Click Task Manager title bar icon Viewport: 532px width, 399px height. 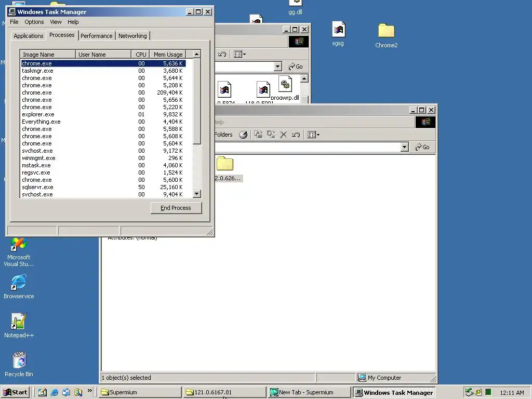click(x=12, y=12)
